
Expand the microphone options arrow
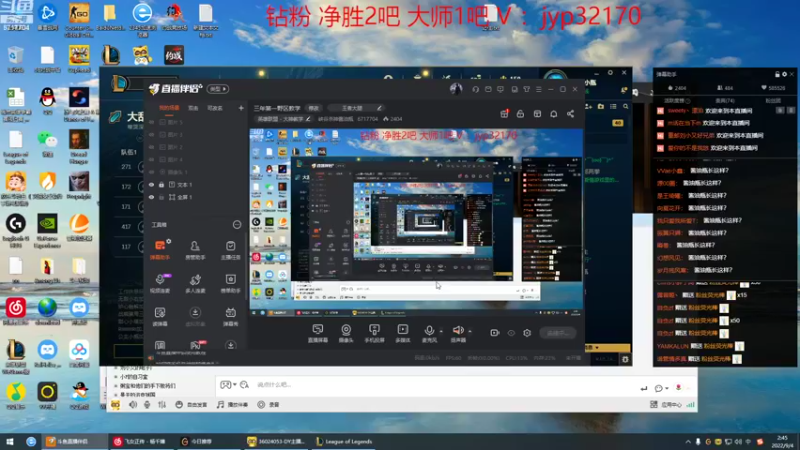[441, 331]
